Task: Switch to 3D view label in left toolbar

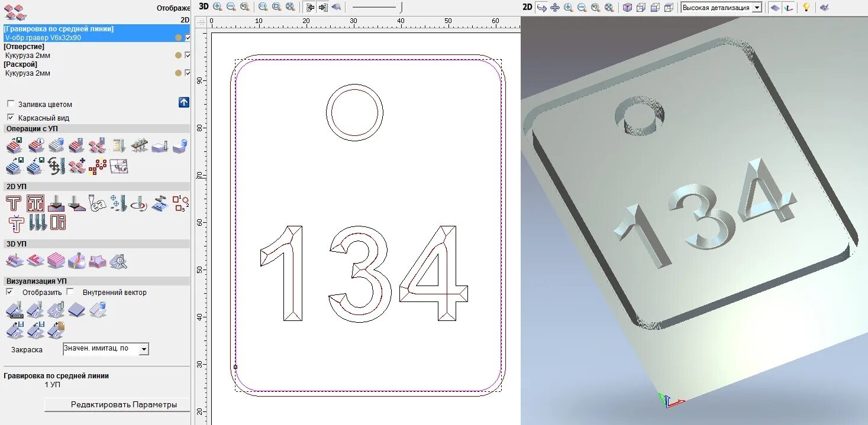Action: (x=204, y=7)
